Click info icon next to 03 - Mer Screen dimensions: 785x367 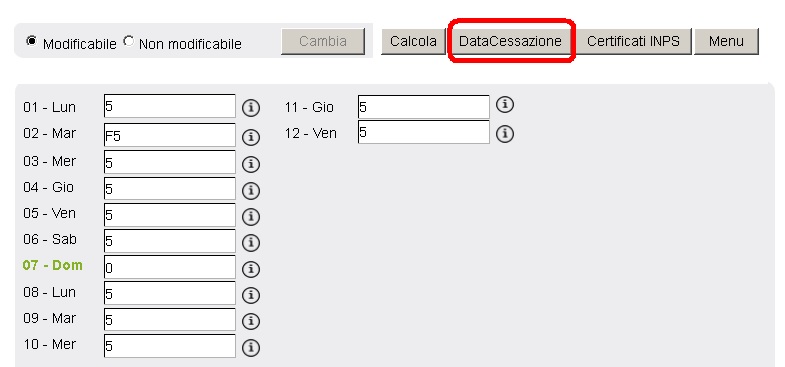tap(251, 164)
